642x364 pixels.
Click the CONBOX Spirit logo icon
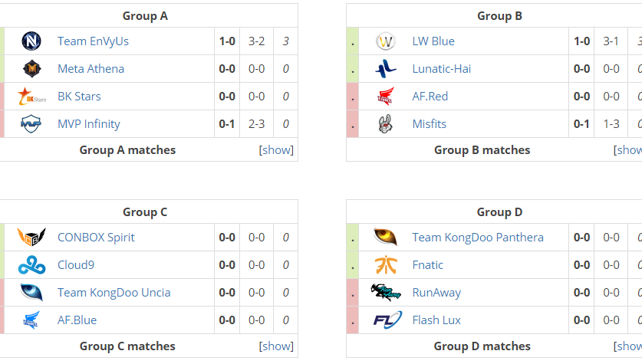[x=31, y=238]
